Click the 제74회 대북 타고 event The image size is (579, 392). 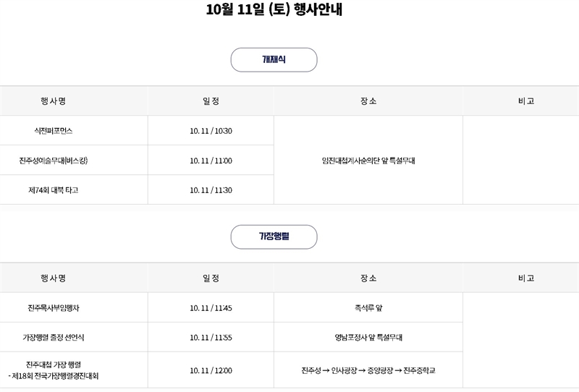(x=54, y=190)
